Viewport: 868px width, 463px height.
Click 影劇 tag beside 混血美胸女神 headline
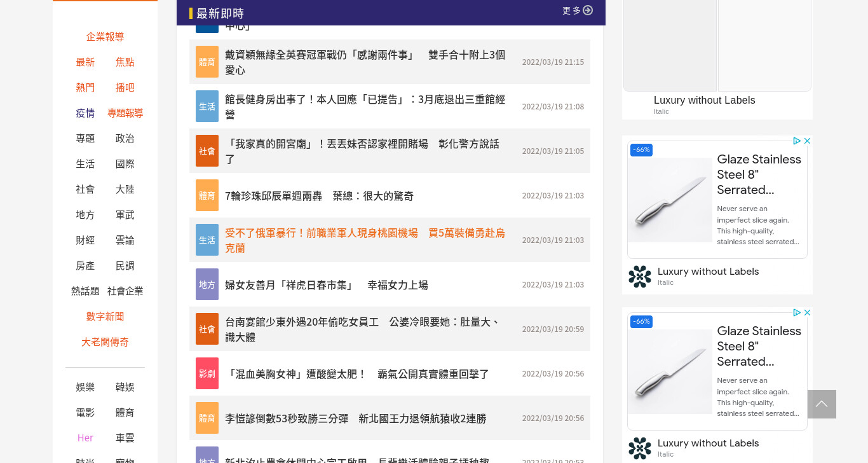(207, 373)
